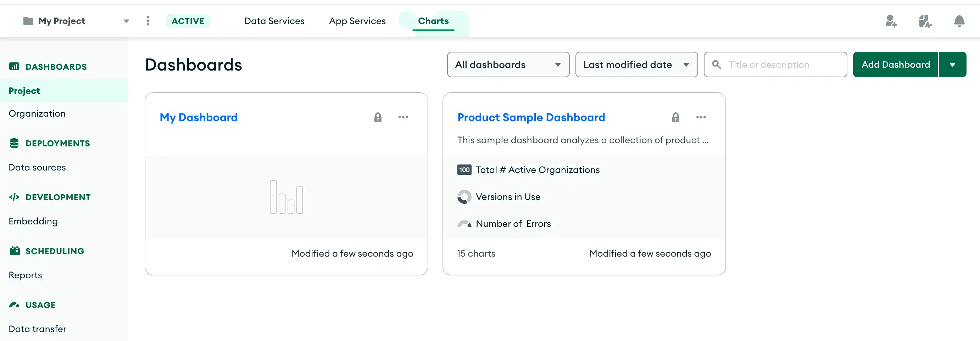Open the My Project selector dropdown
Screen dimensions: 980x341
[x=126, y=21]
